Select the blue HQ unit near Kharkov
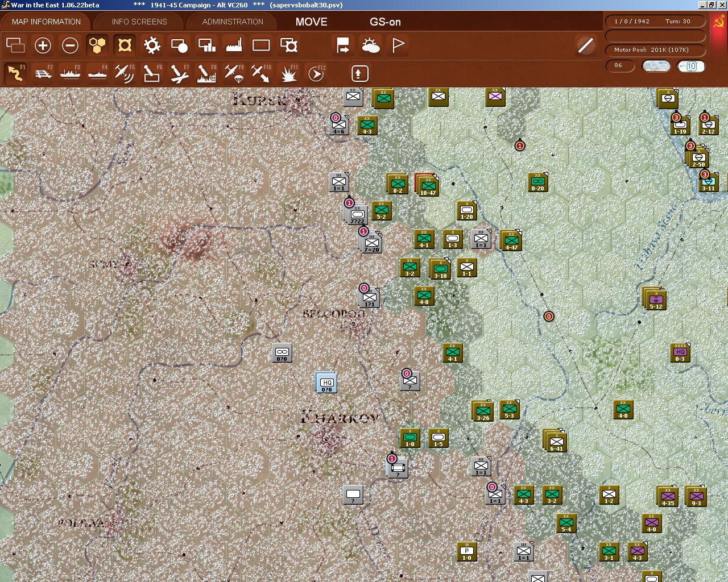728x582 pixels. [326, 383]
